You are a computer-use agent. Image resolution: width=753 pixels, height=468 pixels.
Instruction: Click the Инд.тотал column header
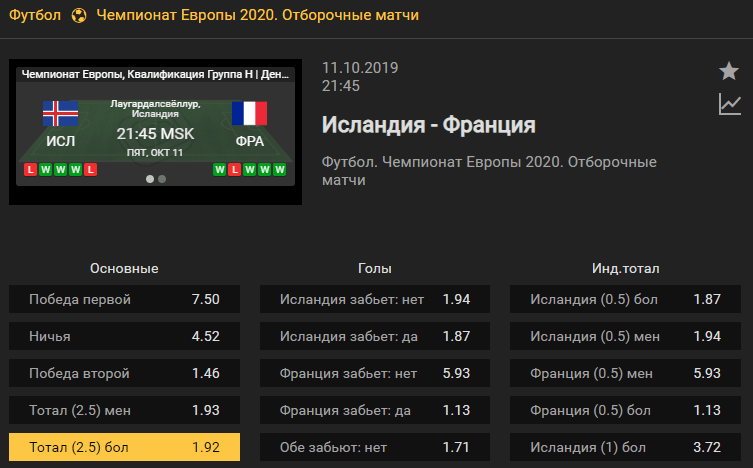pos(625,268)
